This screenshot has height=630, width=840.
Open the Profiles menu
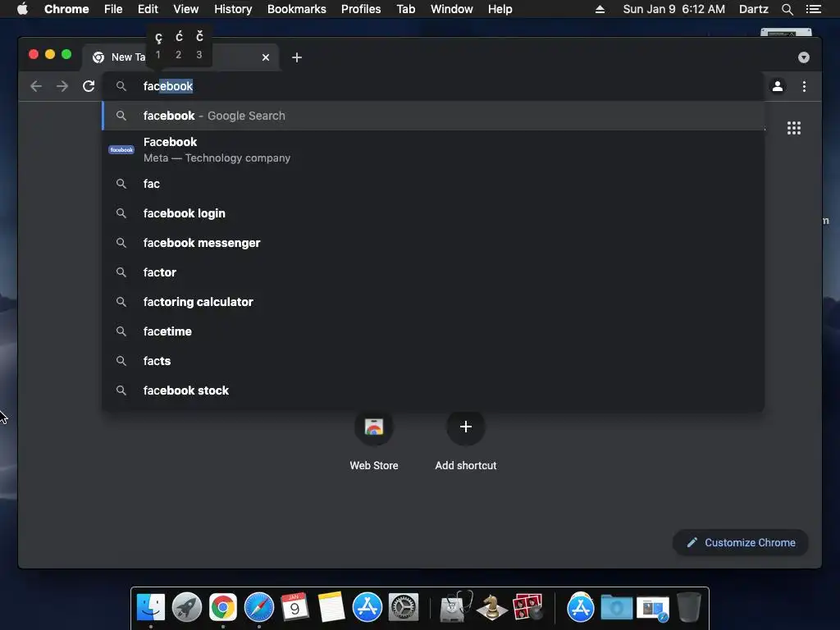pyautogui.click(x=361, y=9)
